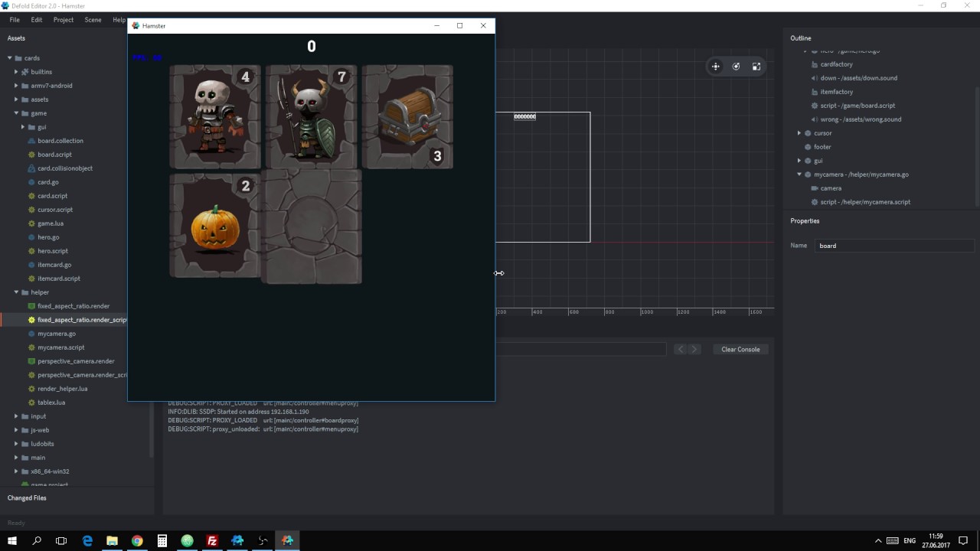Screen dimensions: 980x551
Task: Collapse the mycamera node in Outline
Action: pyautogui.click(x=799, y=174)
